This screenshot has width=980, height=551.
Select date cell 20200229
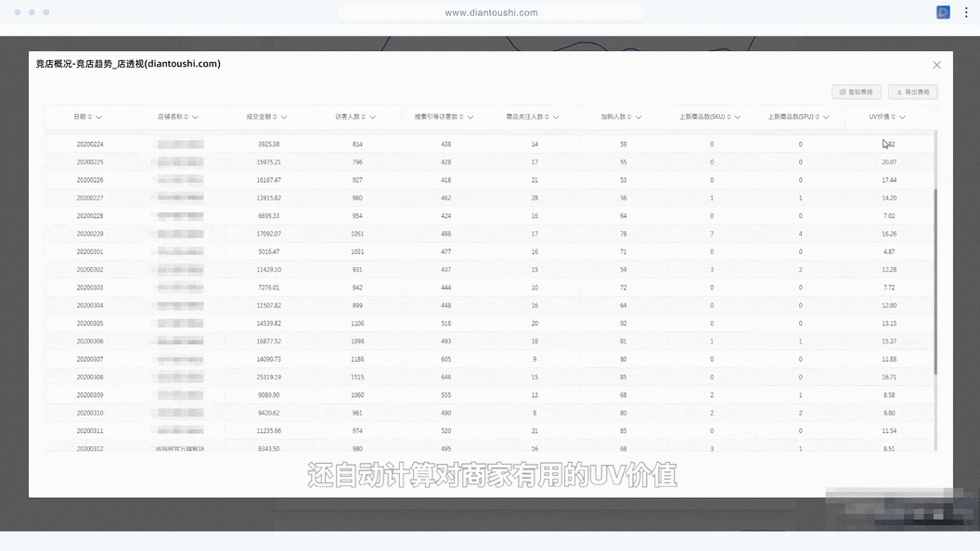click(90, 235)
